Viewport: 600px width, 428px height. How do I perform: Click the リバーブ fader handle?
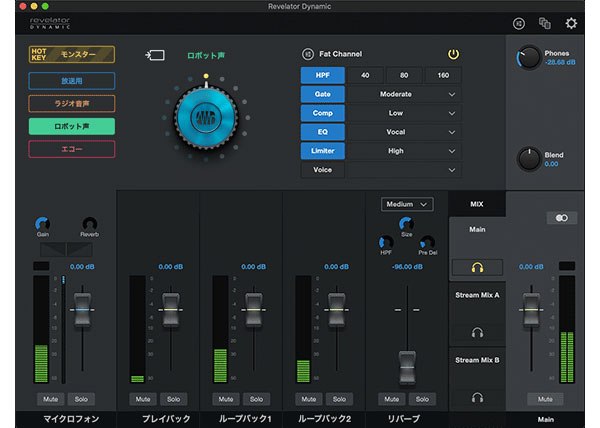click(x=407, y=367)
